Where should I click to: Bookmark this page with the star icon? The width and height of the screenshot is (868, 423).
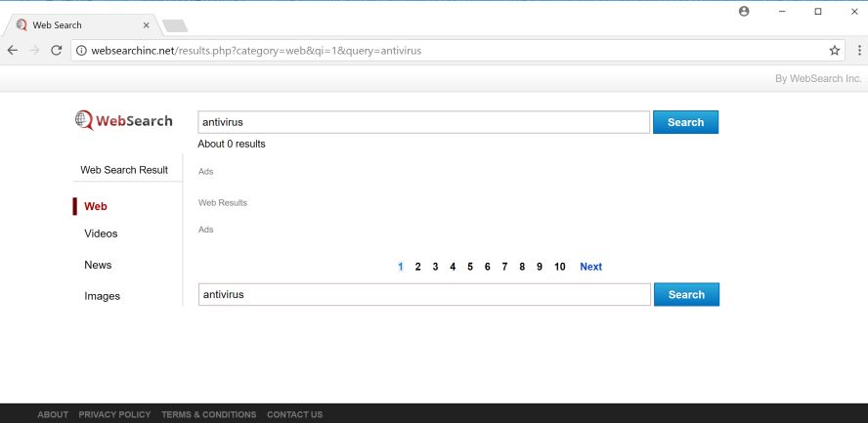pos(834,51)
